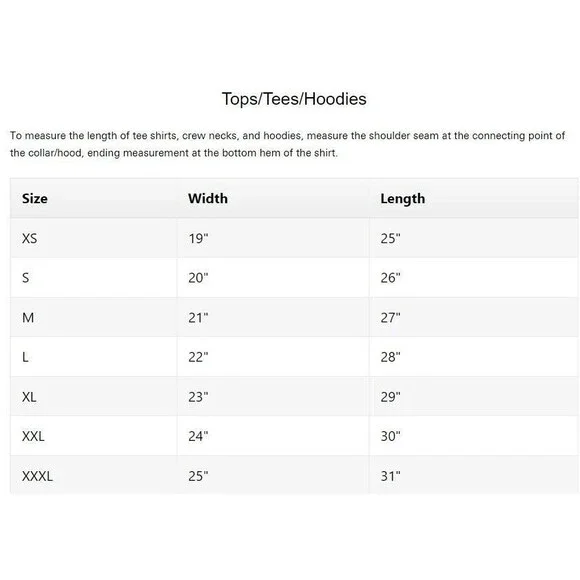Click the Tops/Tees/Hoodies heading

pyautogui.click(x=294, y=99)
